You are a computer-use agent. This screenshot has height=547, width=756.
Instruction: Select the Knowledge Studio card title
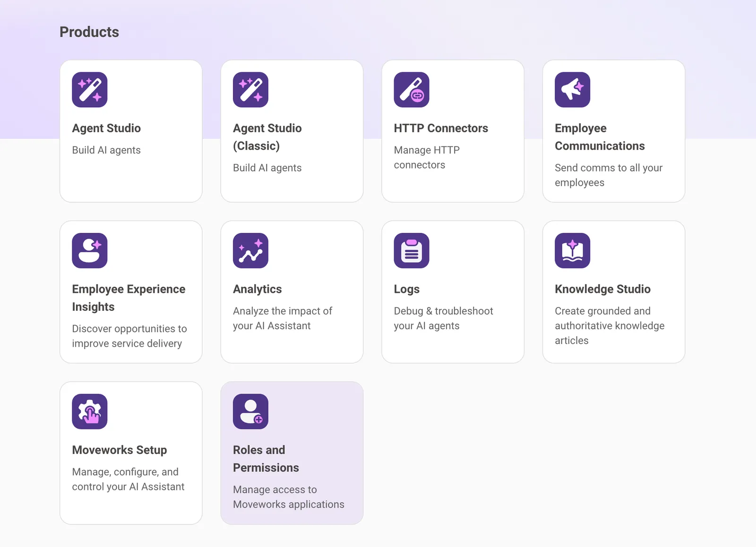click(602, 289)
